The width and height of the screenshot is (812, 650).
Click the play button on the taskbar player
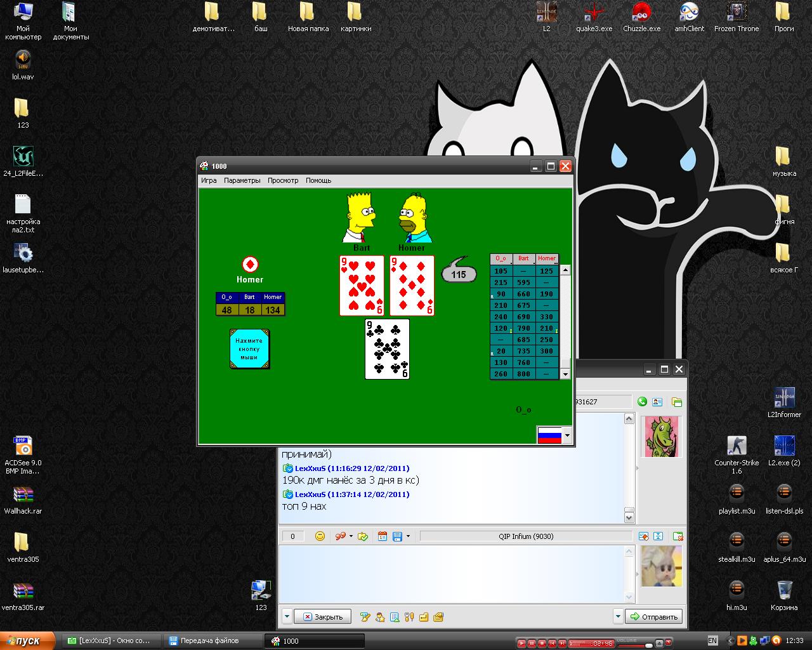pos(521,643)
